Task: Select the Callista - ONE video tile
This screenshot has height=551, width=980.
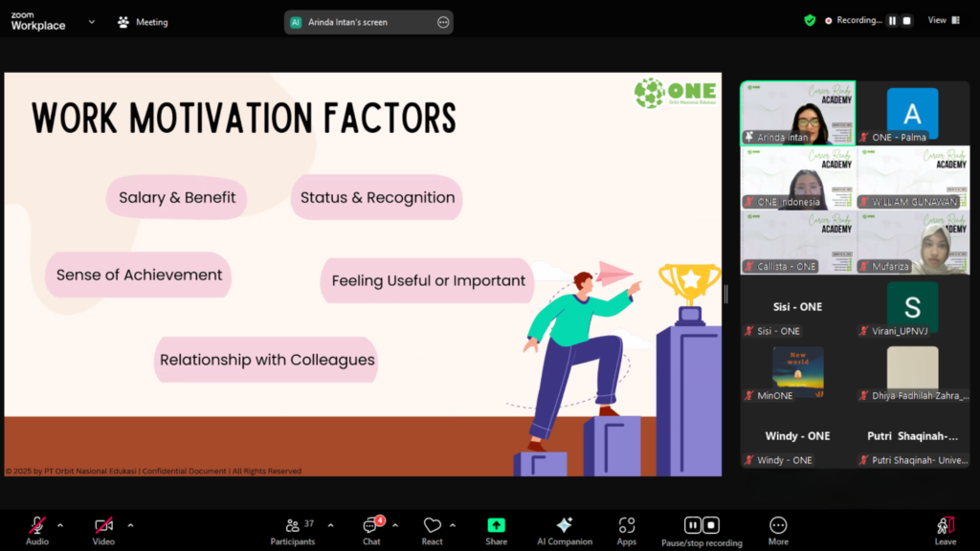Action: (x=797, y=242)
